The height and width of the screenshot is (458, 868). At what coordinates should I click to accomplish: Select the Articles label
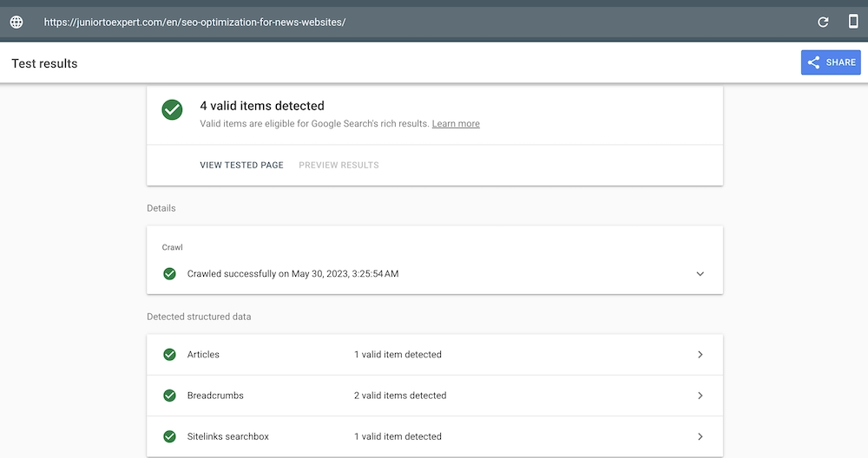pyautogui.click(x=203, y=355)
